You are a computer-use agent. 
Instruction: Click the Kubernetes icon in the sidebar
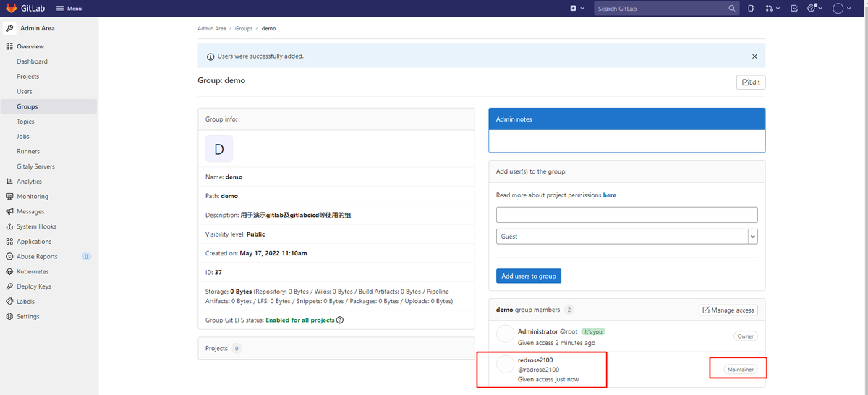point(9,271)
